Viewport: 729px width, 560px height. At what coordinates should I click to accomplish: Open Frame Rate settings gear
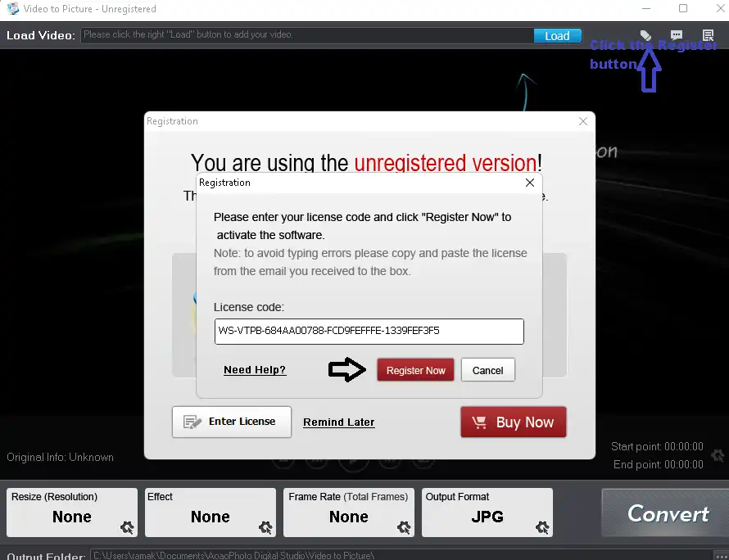(x=404, y=527)
